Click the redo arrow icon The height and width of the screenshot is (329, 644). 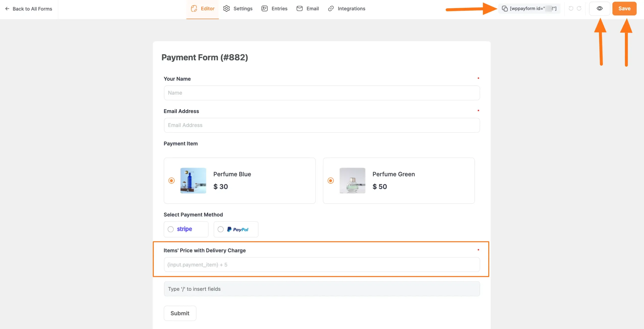(x=579, y=9)
